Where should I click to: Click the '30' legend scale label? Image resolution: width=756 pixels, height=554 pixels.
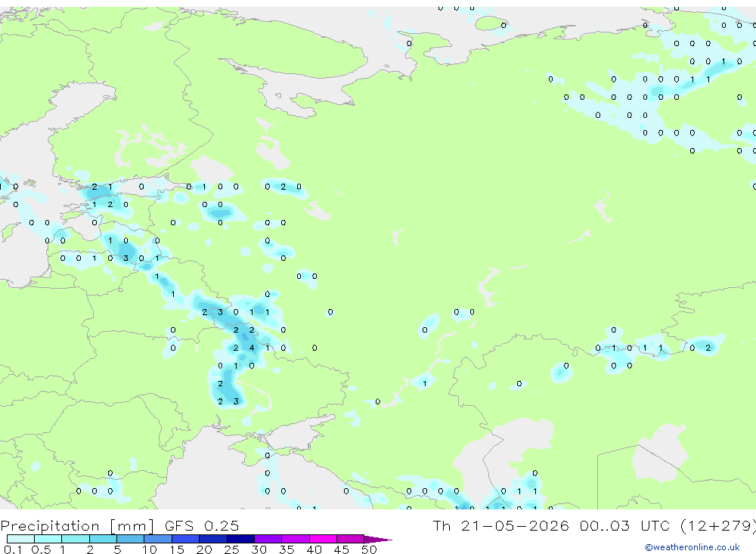coord(259,549)
